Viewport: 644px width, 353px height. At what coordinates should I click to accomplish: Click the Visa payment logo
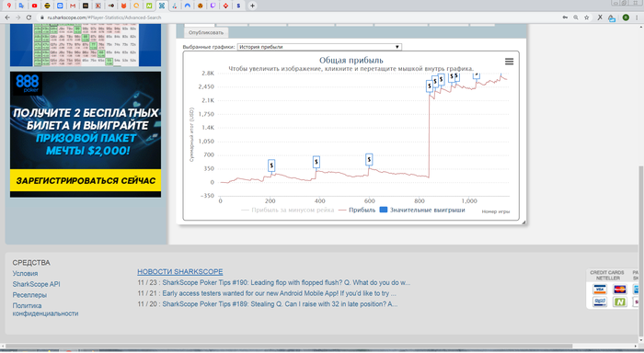click(x=600, y=290)
